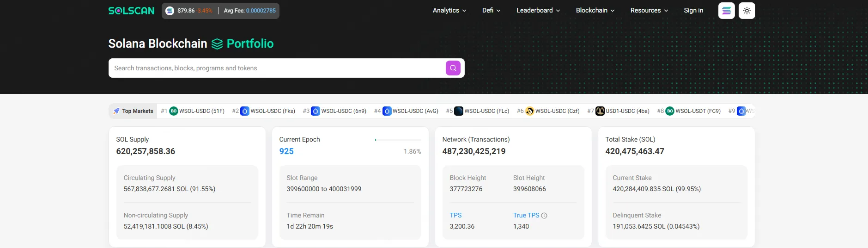Image resolution: width=868 pixels, height=248 pixels.
Task: Click the Portfolio layers icon
Action: pyautogui.click(x=217, y=44)
